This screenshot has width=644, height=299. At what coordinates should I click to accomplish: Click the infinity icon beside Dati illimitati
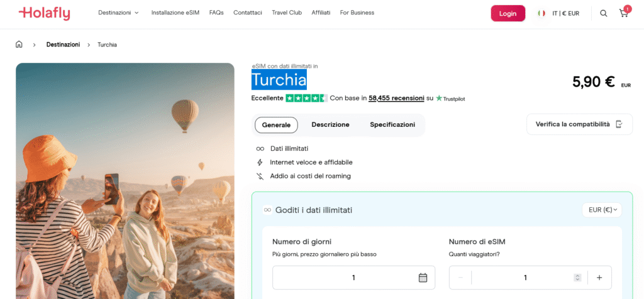click(260, 149)
